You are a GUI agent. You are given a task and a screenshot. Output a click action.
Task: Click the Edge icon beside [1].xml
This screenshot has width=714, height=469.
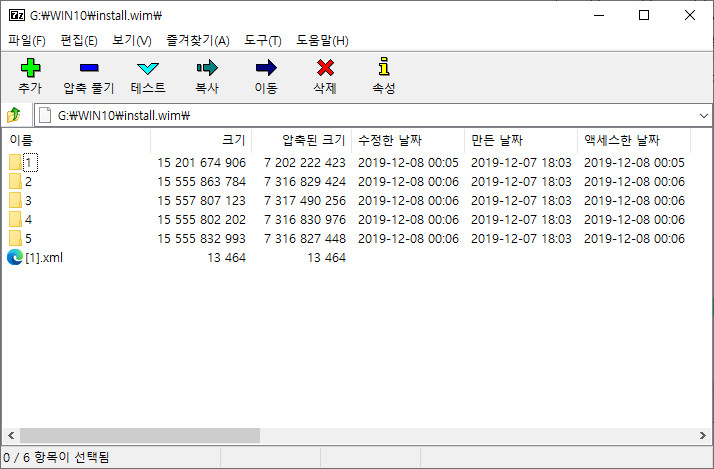click(x=15, y=257)
